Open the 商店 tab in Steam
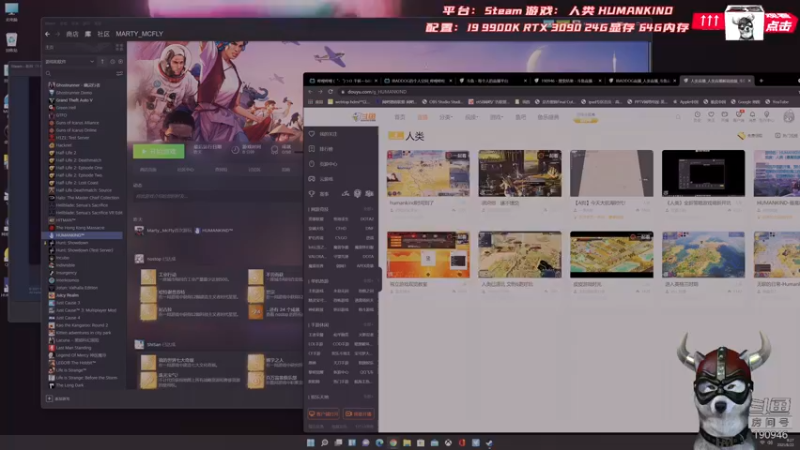Screen dimensions: 800x450 [x=72, y=34]
